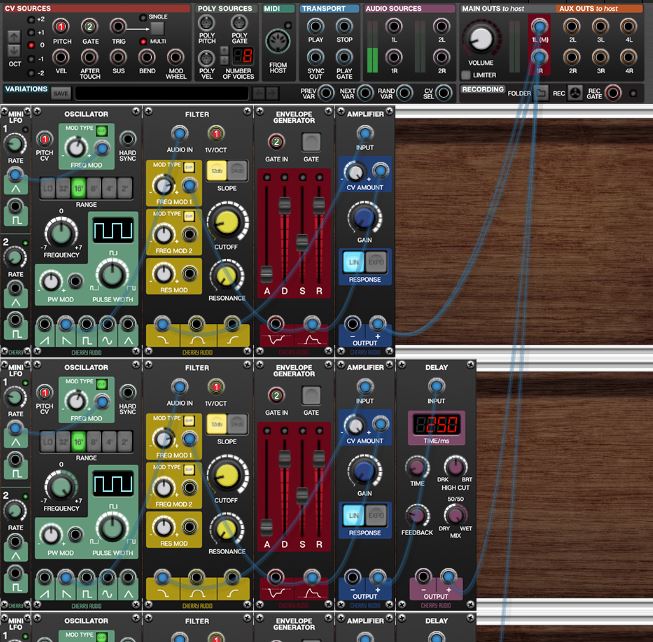
Task: Click the Delay TIME/ms 250 display
Action: click(x=436, y=424)
